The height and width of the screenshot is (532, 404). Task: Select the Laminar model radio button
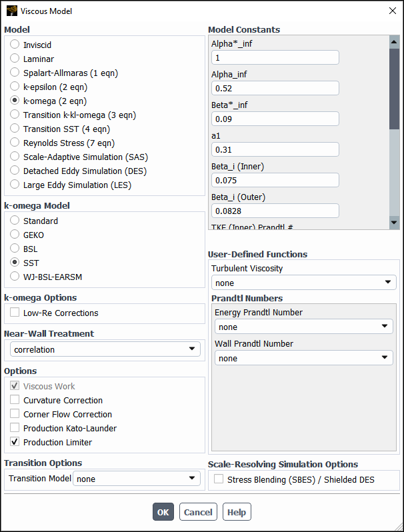15,59
